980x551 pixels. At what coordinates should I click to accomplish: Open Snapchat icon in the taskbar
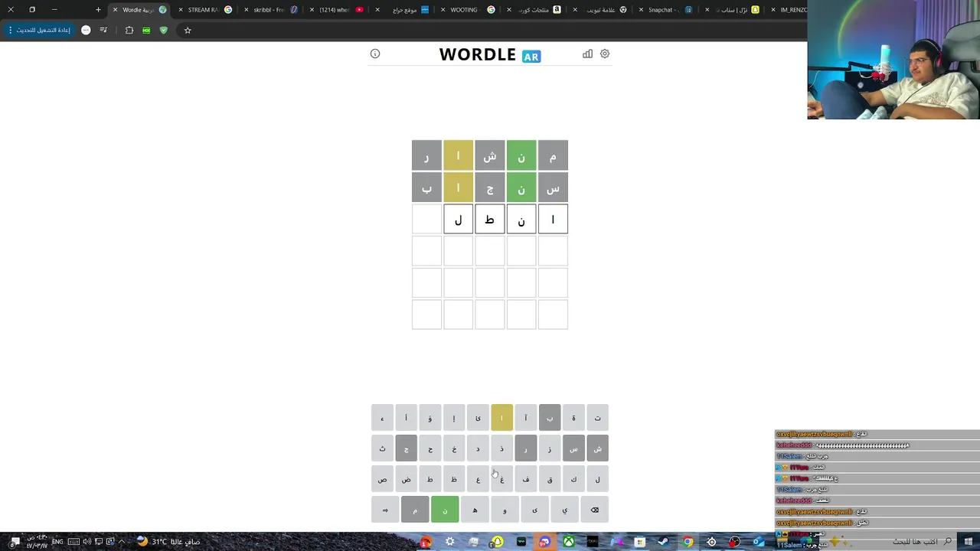point(498,542)
